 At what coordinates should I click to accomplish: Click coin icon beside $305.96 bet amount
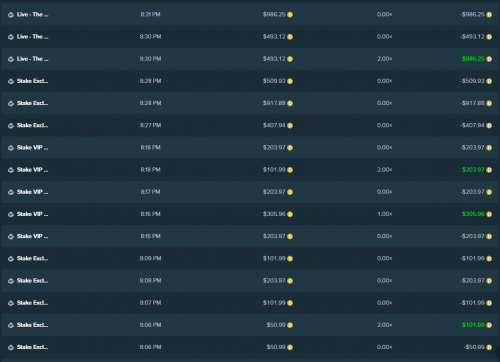coord(290,214)
